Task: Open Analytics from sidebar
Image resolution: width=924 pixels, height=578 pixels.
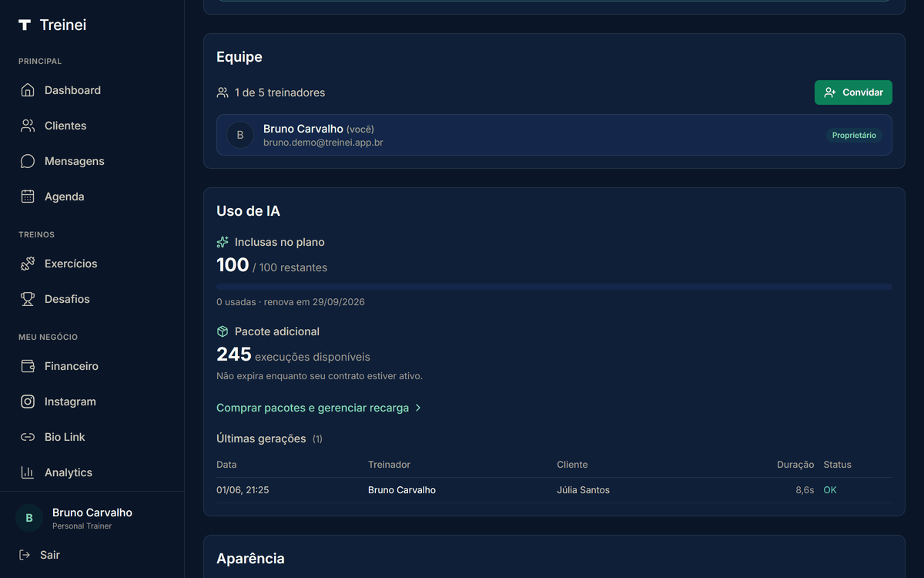Action: click(x=92, y=472)
